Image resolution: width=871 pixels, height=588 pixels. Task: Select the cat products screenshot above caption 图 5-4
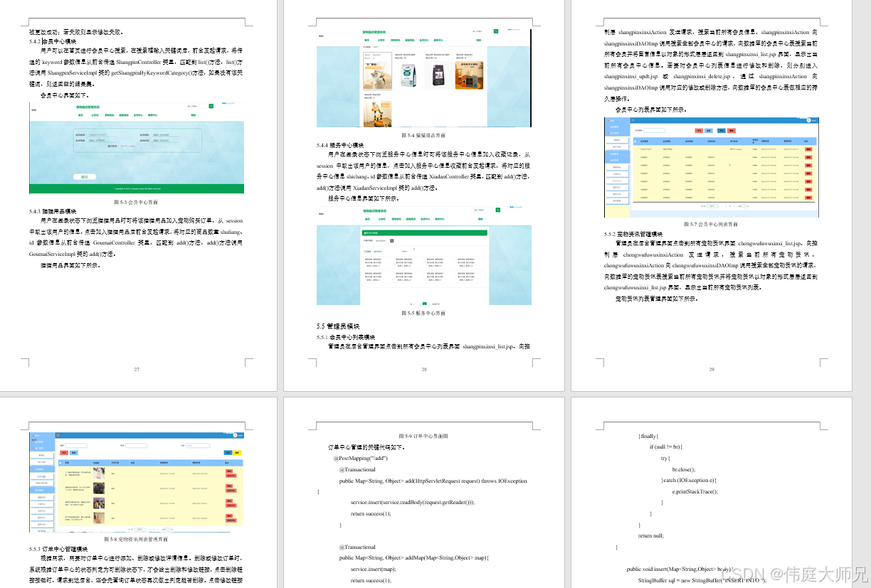424,78
